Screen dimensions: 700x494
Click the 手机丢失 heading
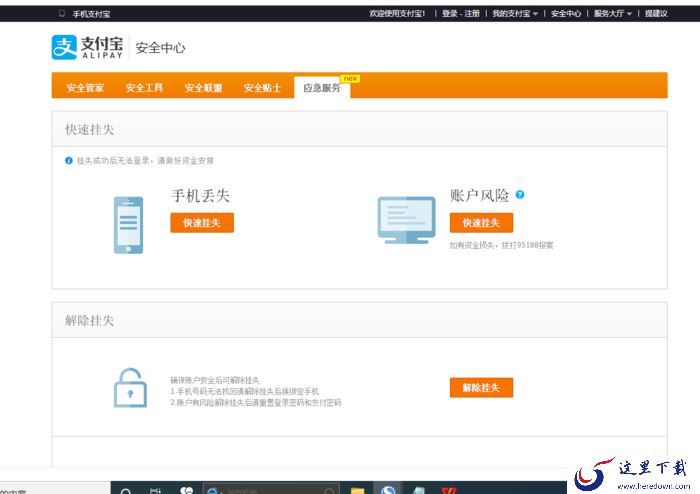click(200, 195)
